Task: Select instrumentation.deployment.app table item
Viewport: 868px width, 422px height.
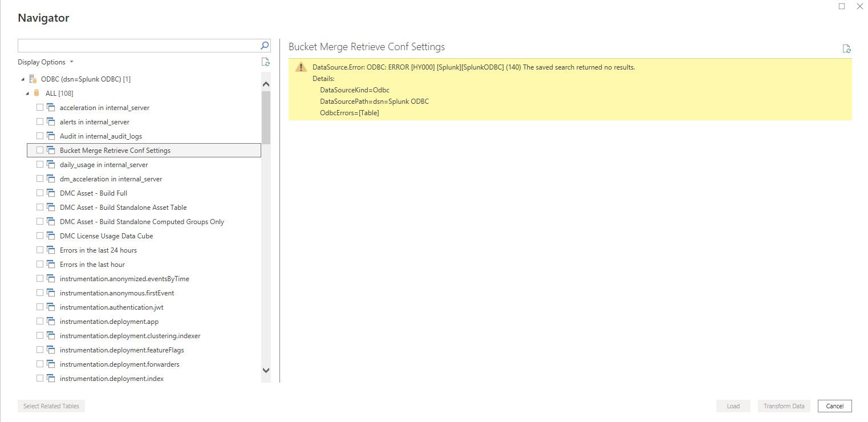Action: click(109, 321)
